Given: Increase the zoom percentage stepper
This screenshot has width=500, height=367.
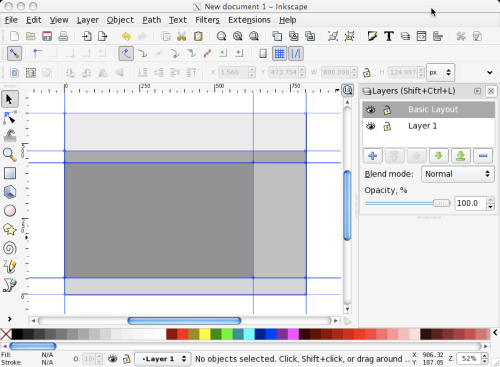Looking at the screenshot, I should [x=485, y=356].
